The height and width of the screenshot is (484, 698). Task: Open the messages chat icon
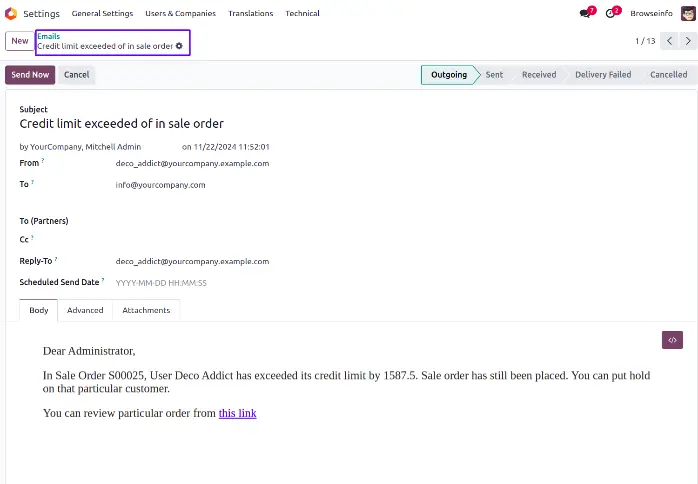coord(585,14)
